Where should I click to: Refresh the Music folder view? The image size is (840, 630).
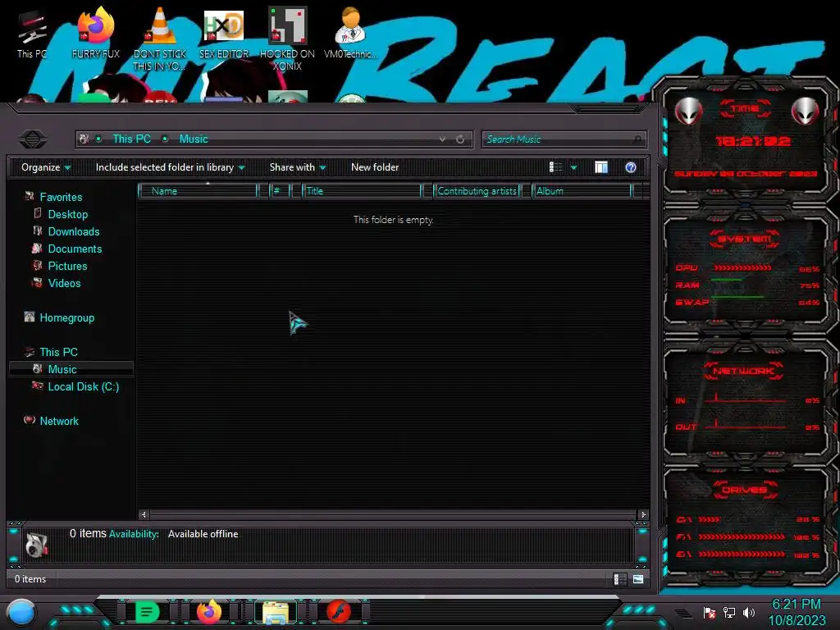[x=460, y=139]
